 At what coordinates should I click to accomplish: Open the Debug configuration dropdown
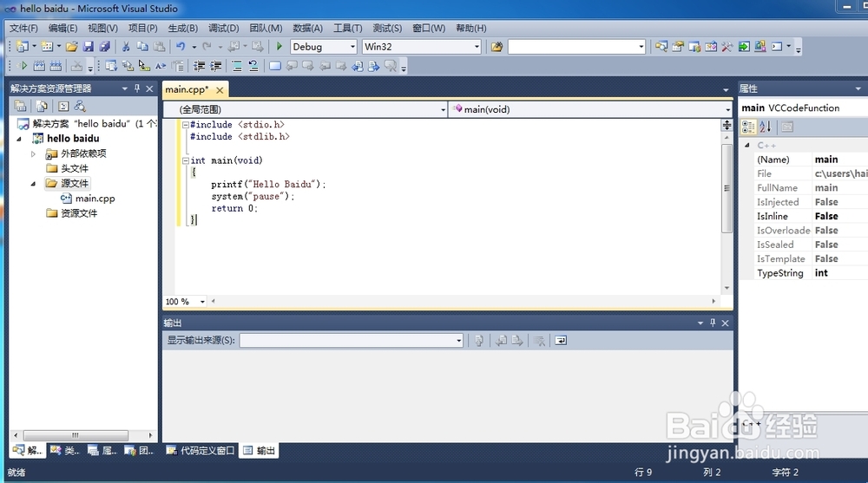click(x=352, y=47)
